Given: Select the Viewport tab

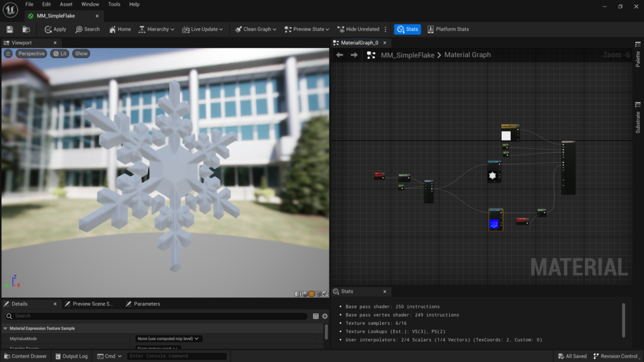Looking at the screenshot, I should click(x=21, y=43).
